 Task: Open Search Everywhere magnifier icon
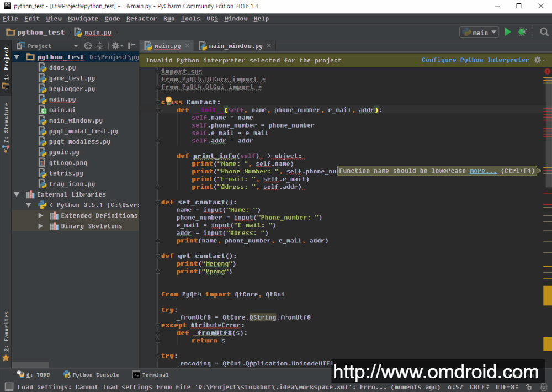[x=544, y=33]
